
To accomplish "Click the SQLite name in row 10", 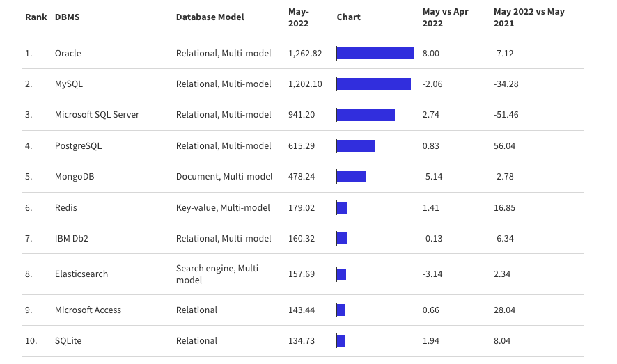I will (68, 341).
